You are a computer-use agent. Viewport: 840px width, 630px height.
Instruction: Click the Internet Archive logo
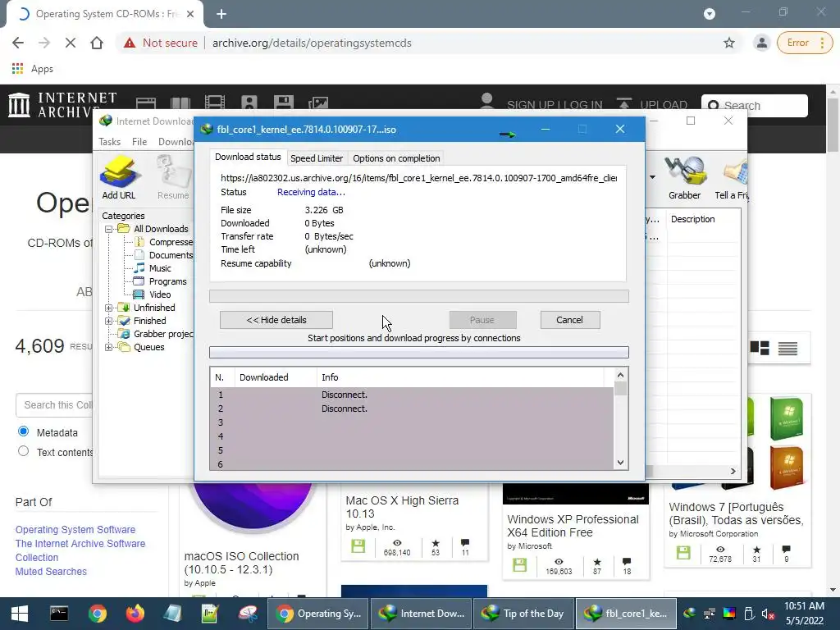coord(62,104)
